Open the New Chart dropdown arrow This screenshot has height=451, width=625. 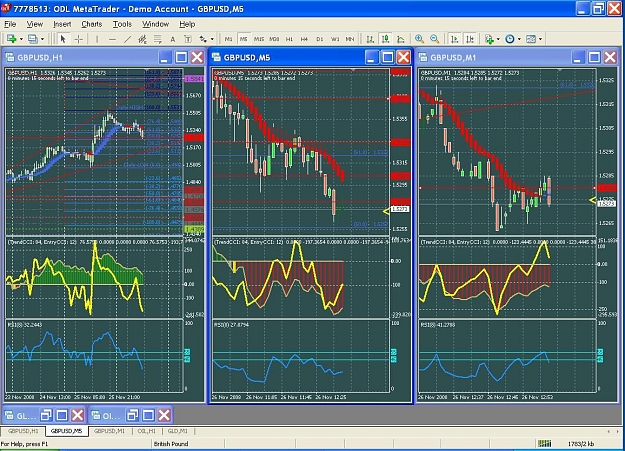[21, 39]
